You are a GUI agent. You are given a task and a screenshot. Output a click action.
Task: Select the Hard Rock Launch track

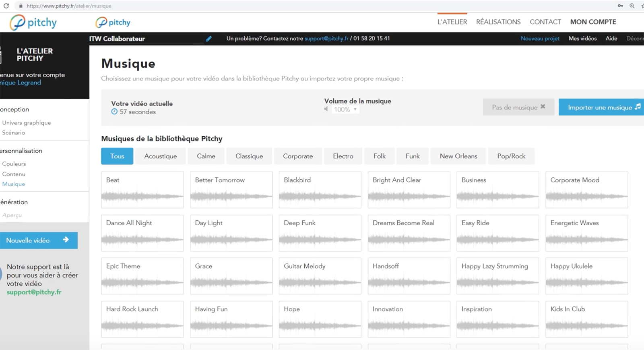(142, 319)
